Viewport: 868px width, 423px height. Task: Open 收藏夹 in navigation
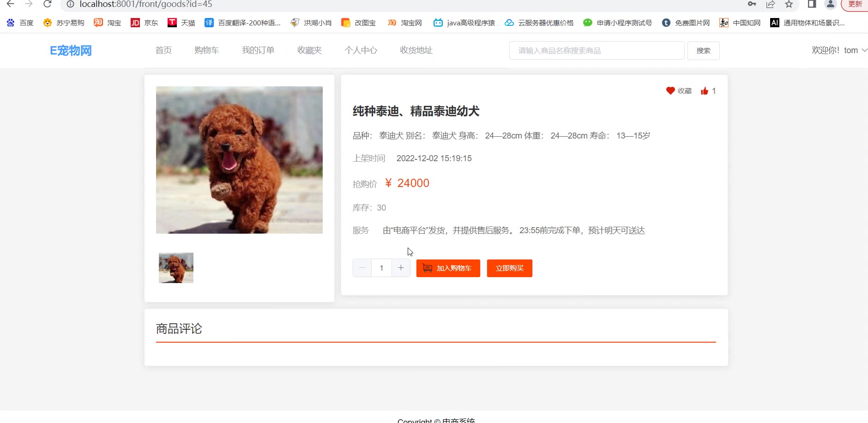point(309,50)
